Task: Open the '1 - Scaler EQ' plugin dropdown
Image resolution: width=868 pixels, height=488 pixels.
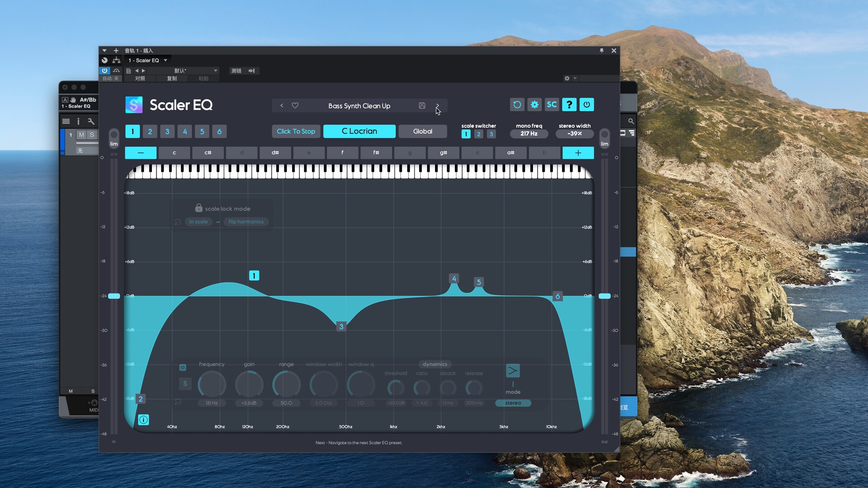Action: point(147,60)
